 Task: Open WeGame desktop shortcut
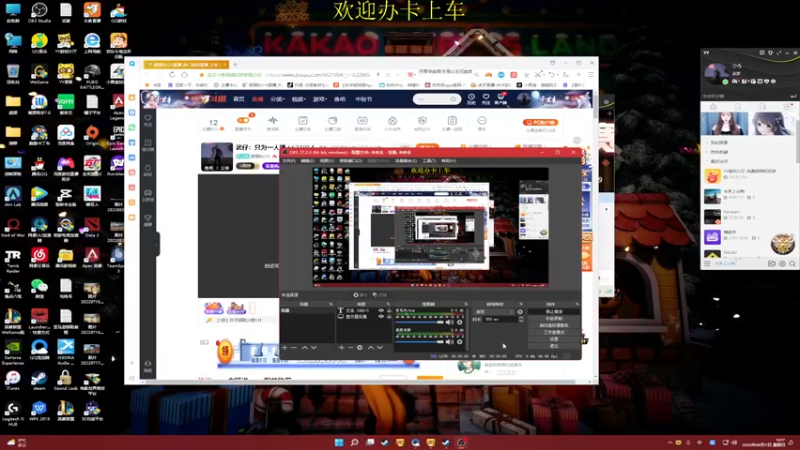pyautogui.click(x=39, y=73)
